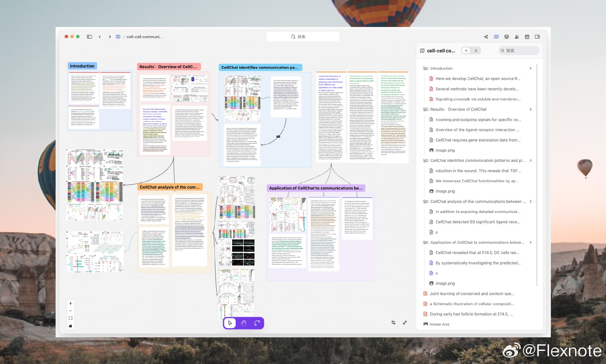Select the connector curve tool
The width and height of the screenshot is (606, 364).
pyautogui.click(x=257, y=323)
